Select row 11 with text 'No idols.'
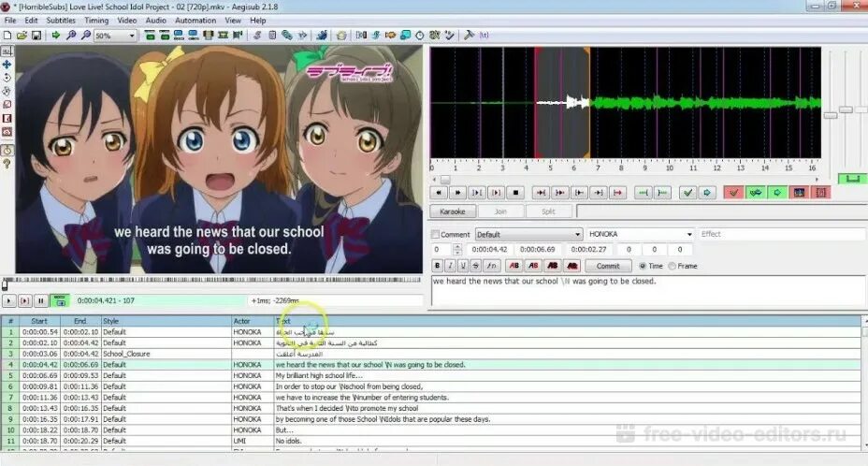Screen dimensions: 868x466 click(x=430, y=441)
